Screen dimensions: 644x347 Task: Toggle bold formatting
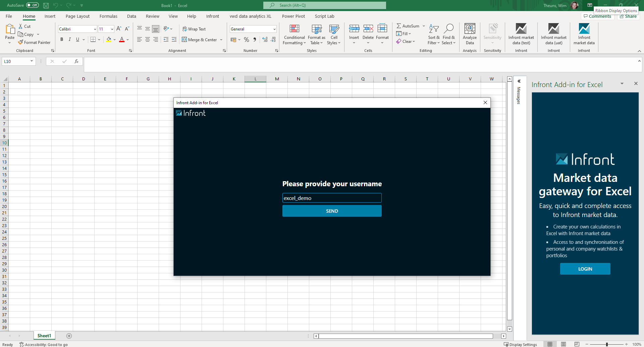62,40
